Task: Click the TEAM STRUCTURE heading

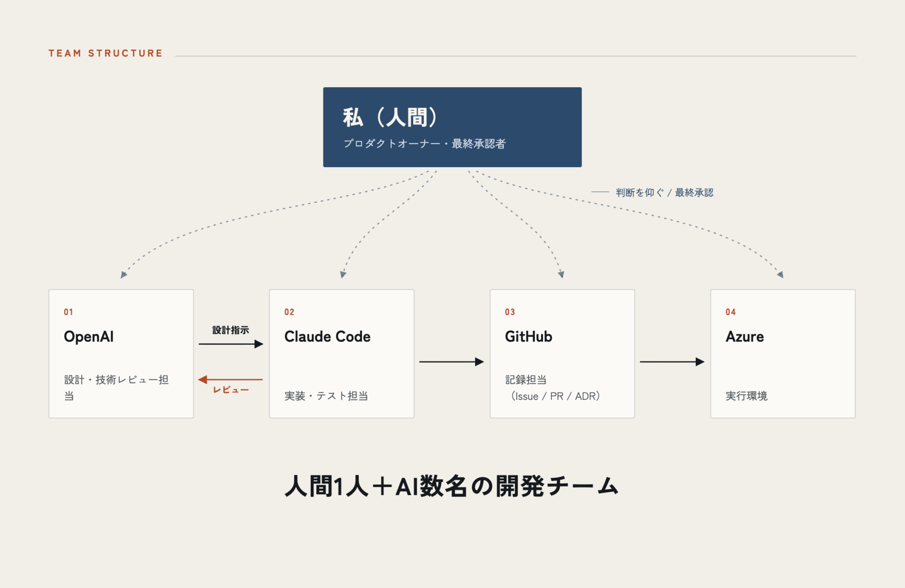Action: tap(106, 53)
